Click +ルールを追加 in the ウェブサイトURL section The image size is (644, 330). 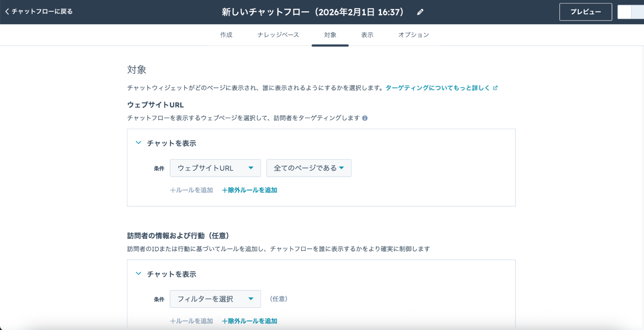(x=192, y=190)
